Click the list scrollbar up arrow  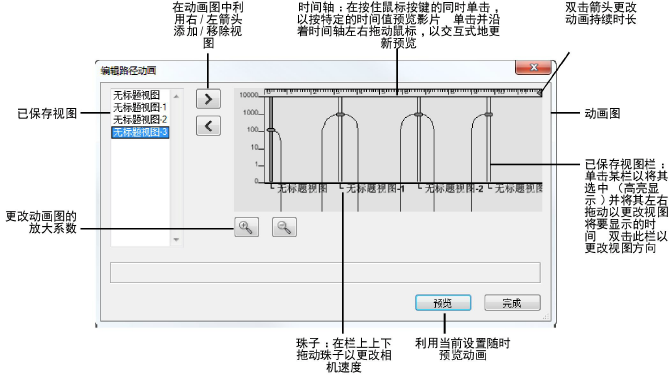tap(176, 96)
